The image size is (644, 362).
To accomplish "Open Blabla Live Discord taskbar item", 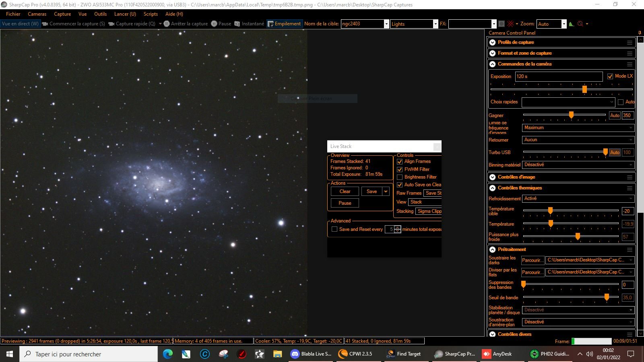I will [311, 354].
